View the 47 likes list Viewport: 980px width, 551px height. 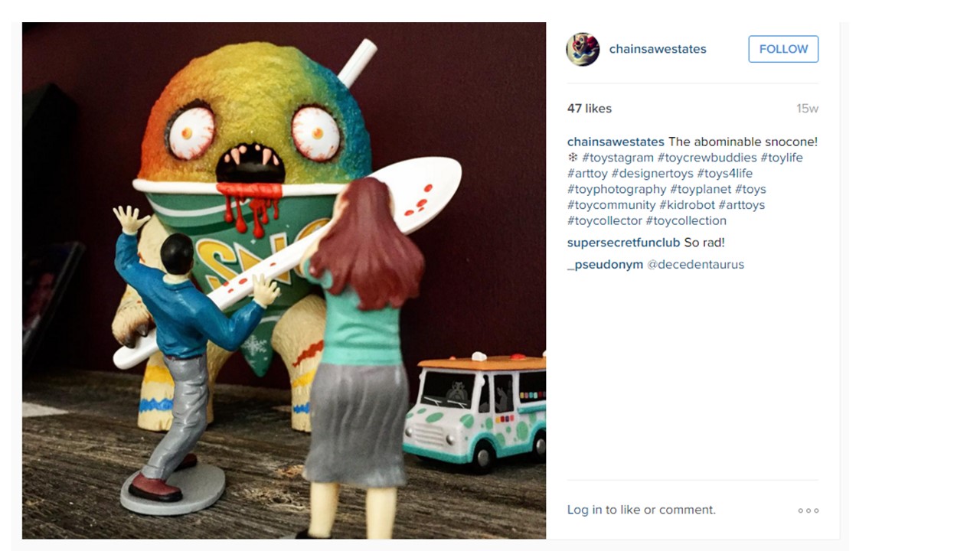pos(590,109)
